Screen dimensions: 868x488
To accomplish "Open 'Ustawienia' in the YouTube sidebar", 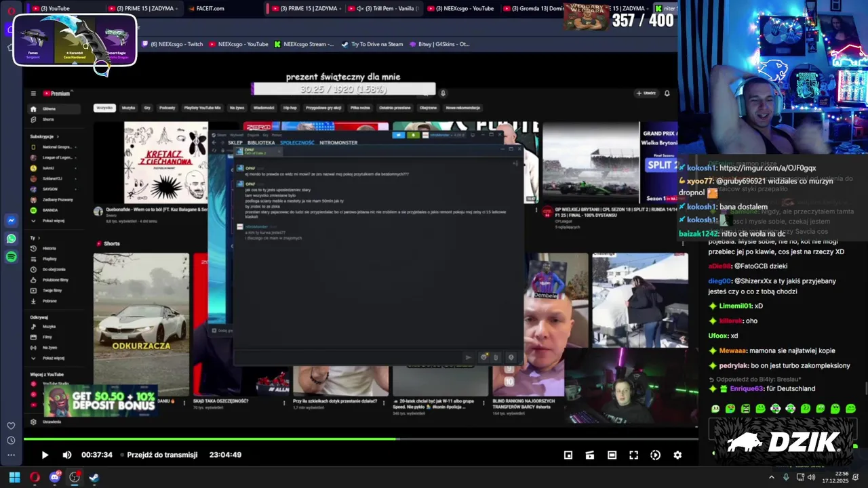I will pos(53,422).
